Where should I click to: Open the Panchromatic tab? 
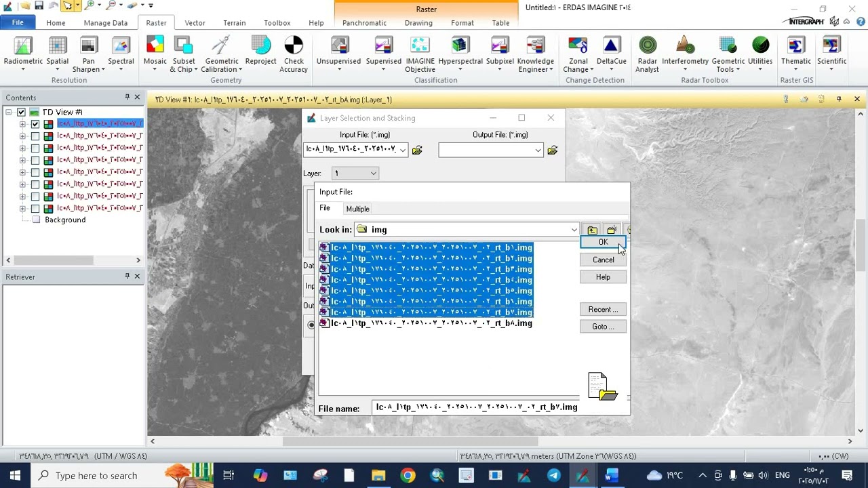[x=364, y=23]
